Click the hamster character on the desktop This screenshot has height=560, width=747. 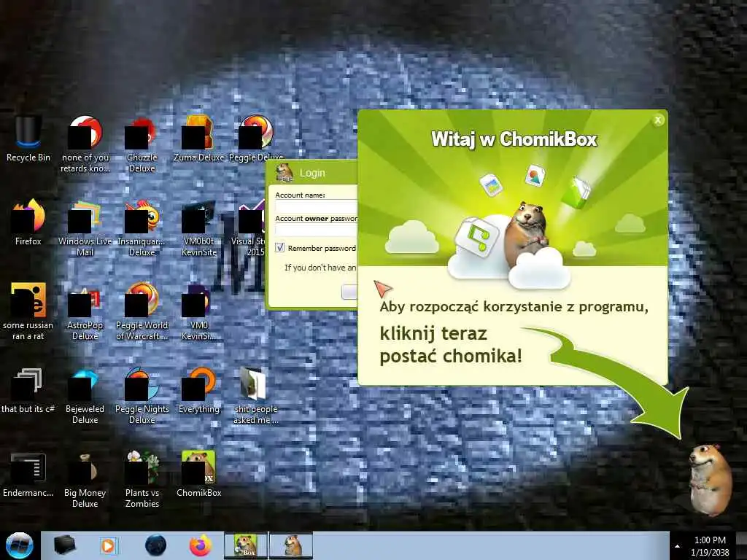pyautogui.click(x=710, y=480)
